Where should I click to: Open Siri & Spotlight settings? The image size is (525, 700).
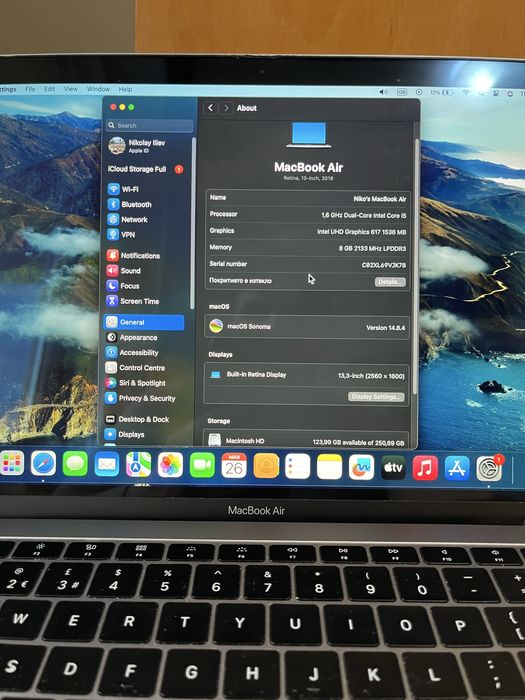(136, 383)
